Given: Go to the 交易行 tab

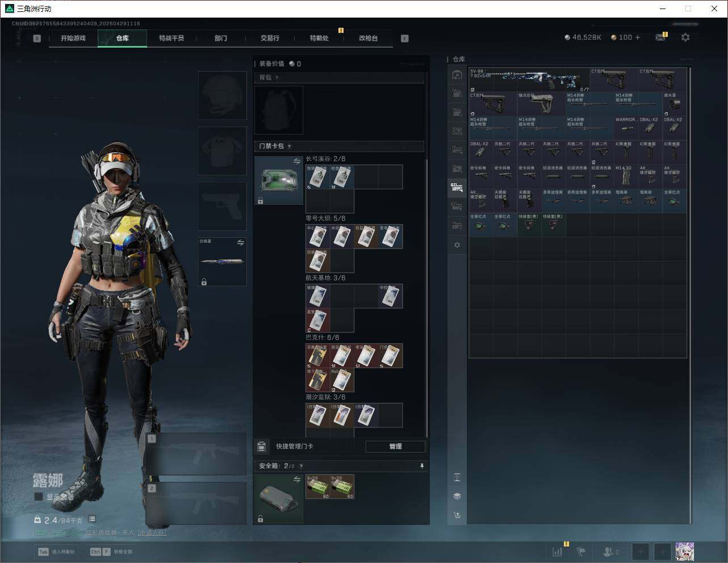Looking at the screenshot, I should tap(270, 38).
